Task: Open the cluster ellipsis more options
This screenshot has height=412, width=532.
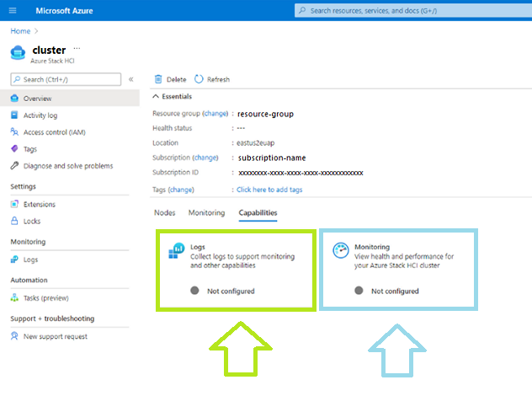Action: click(77, 48)
